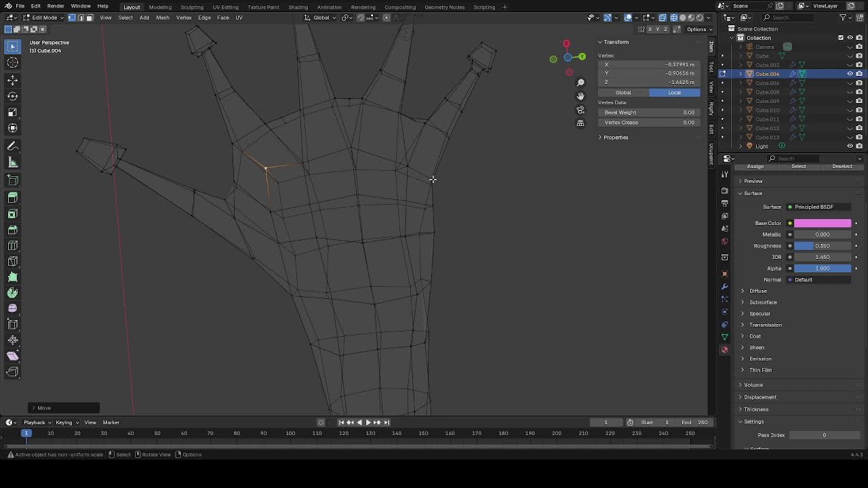Open the Options dropdown in viewport header
The image size is (868, 488).
pos(698,29)
